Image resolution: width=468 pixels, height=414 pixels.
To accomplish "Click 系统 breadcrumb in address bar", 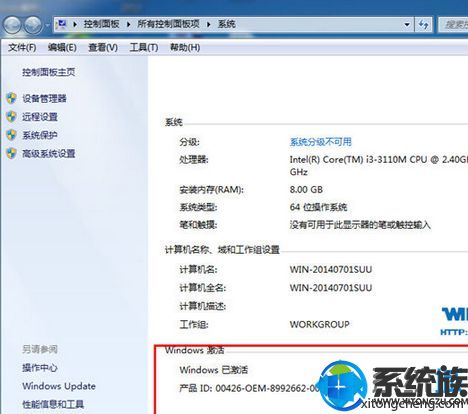I will 227,24.
